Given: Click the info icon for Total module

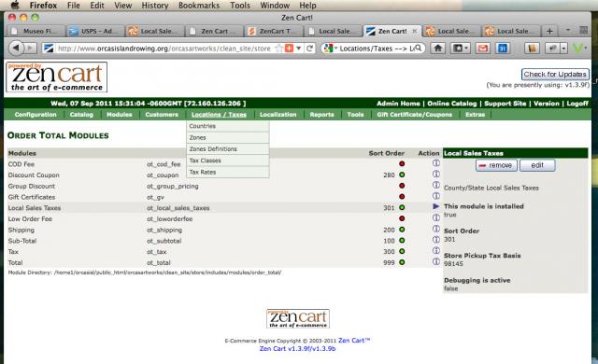Looking at the screenshot, I should (x=436, y=262).
